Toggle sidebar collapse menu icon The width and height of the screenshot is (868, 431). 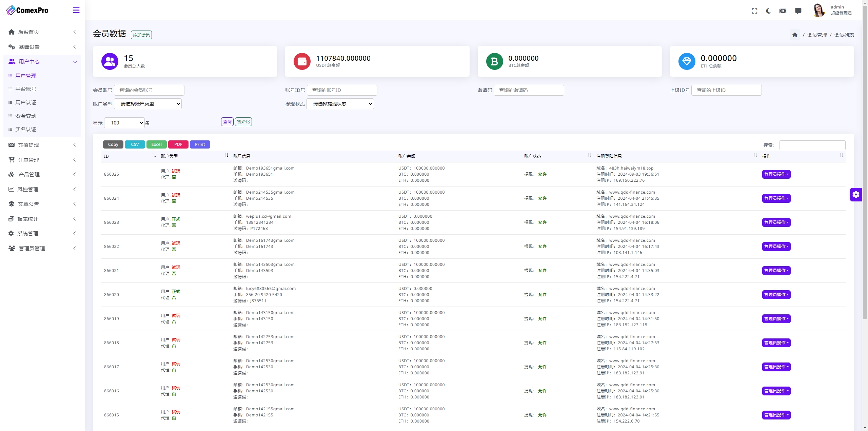[x=76, y=10]
